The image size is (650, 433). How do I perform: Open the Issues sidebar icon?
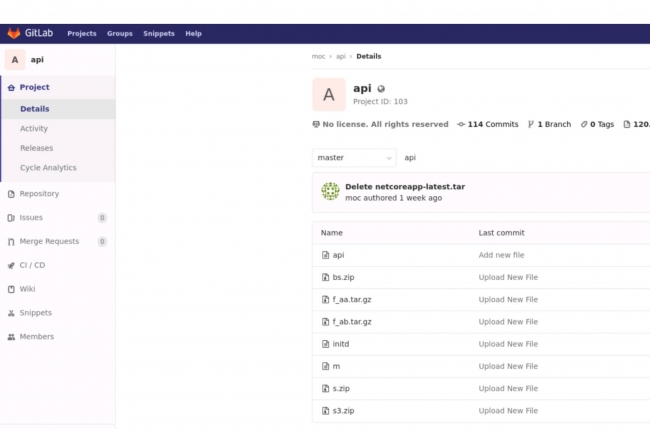pos(11,217)
